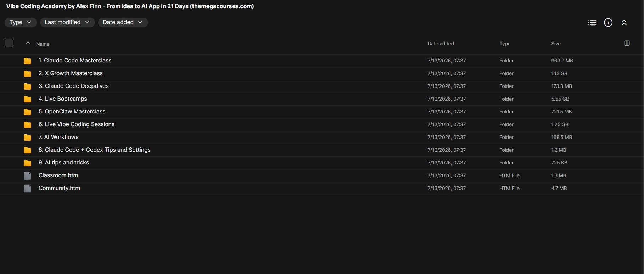Open the Date added filter dropdown
This screenshot has width=644, height=274.
tap(123, 22)
